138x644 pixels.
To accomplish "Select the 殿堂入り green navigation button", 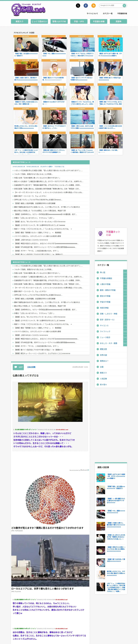I will coord(20,21).
